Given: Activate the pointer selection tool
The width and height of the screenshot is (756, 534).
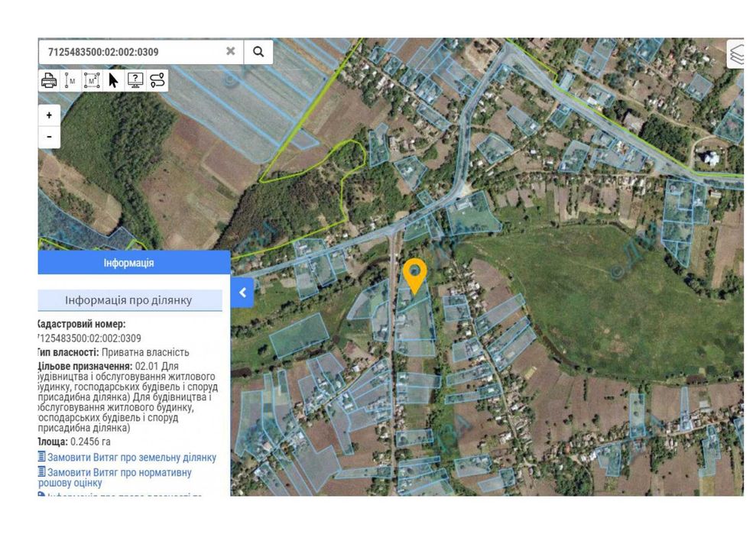Looking at the screenshot, I should click(x=113, y=80).
